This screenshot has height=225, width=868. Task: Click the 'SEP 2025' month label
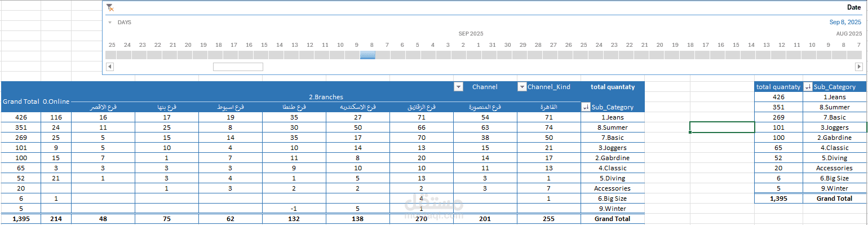click(x=471, y=34)
